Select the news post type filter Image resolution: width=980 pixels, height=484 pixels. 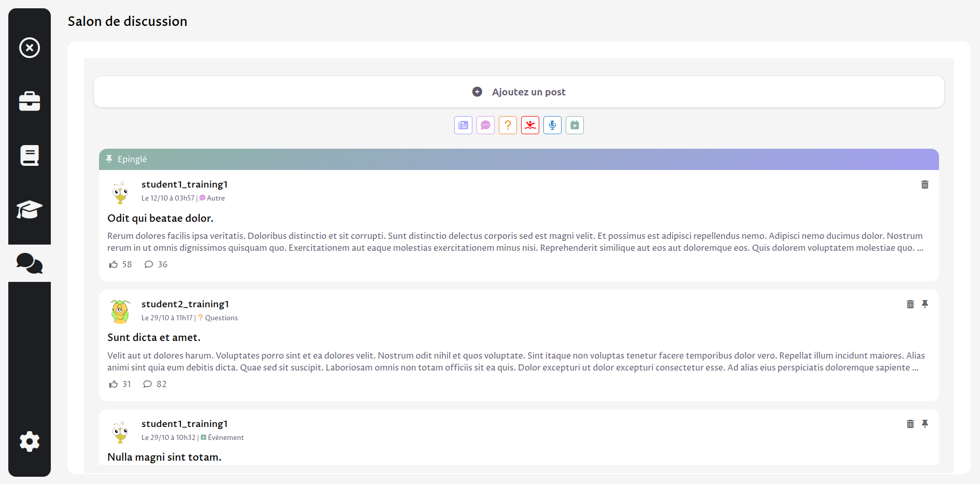coord(463,125)
